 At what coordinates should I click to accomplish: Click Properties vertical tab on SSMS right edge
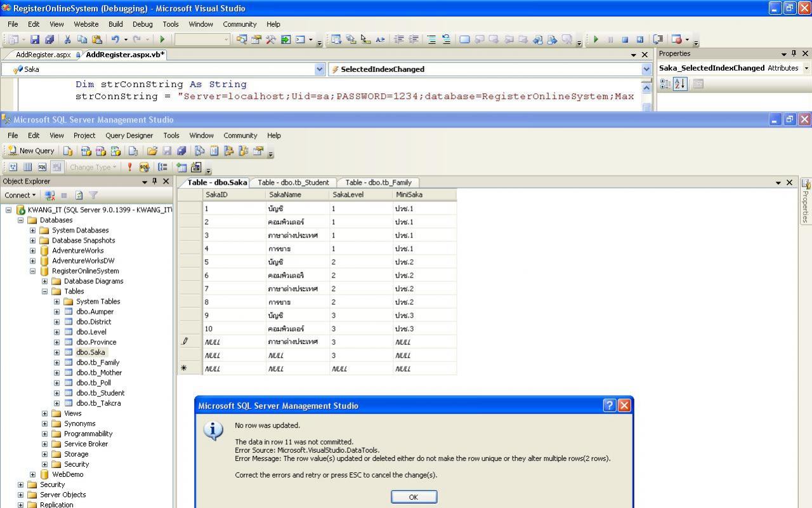(x=806, y=201)
